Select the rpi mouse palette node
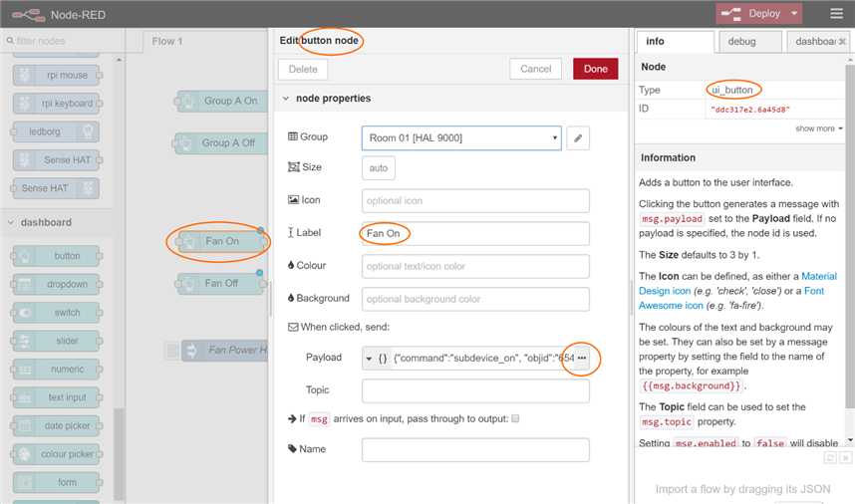Viewport: 855px width, 504px height. coord(56,75)
